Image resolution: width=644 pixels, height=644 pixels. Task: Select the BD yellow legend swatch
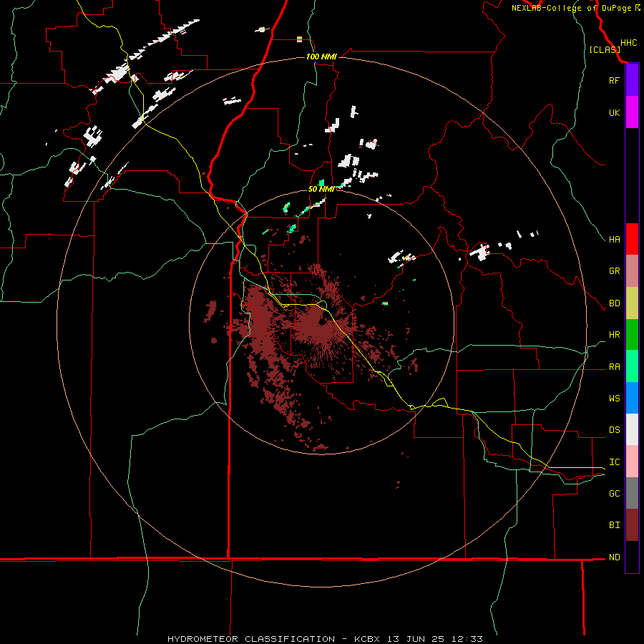[632, 303]
